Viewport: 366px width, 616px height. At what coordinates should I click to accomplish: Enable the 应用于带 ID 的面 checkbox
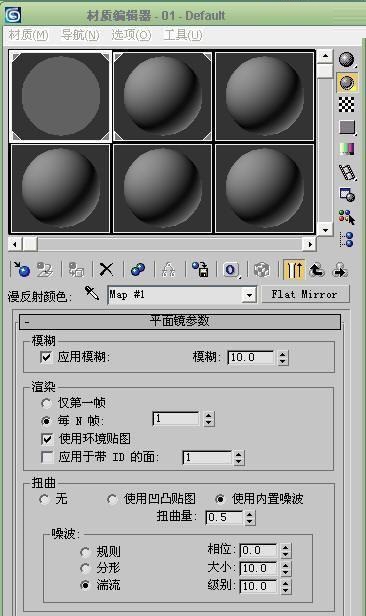click(x=47, y=457)
